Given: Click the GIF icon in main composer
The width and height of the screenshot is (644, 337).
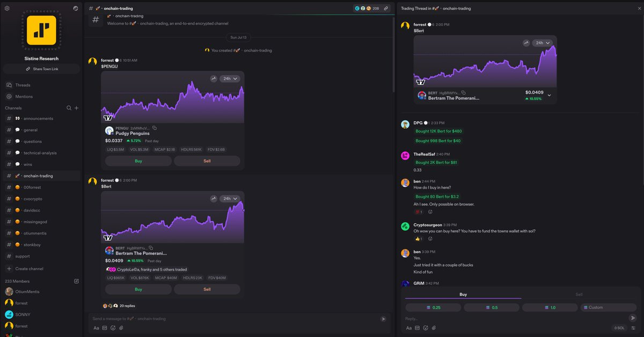Looking at the screenshot, I should [105, 328].
